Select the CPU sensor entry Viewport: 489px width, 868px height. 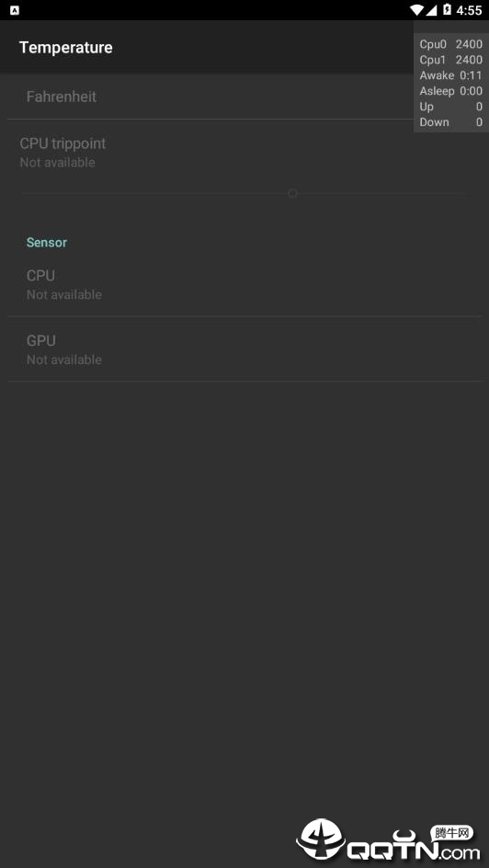244,284
